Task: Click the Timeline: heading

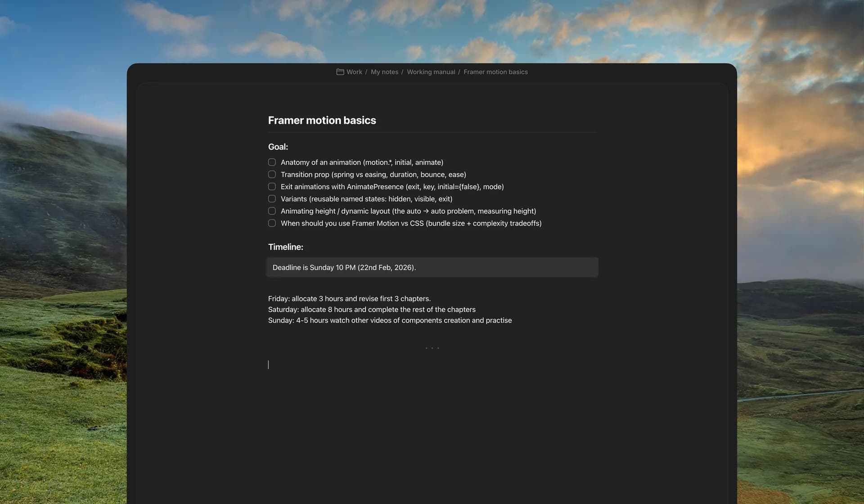Action: coord(286,247)
